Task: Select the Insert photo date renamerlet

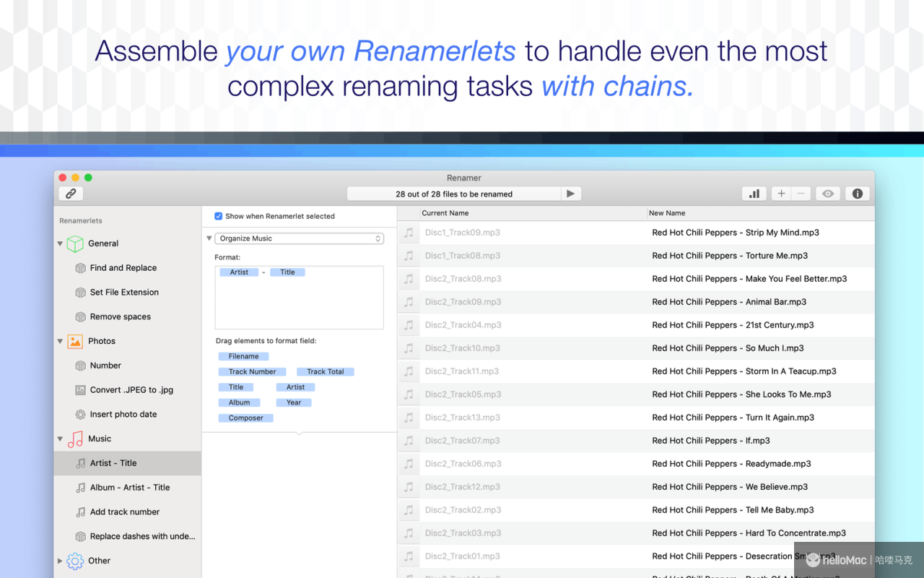Action: 128,415
